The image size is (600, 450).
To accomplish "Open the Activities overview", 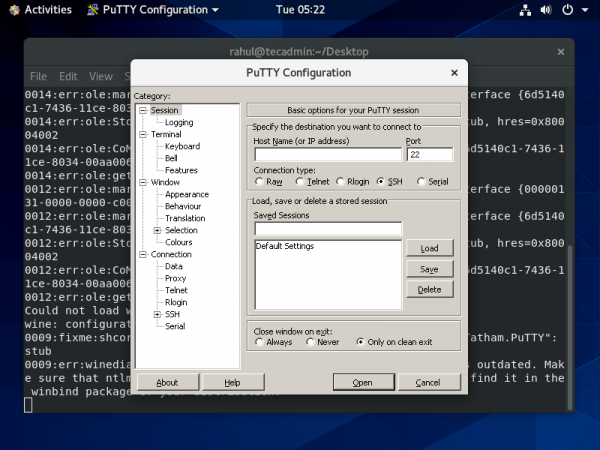I will [39, 10].
